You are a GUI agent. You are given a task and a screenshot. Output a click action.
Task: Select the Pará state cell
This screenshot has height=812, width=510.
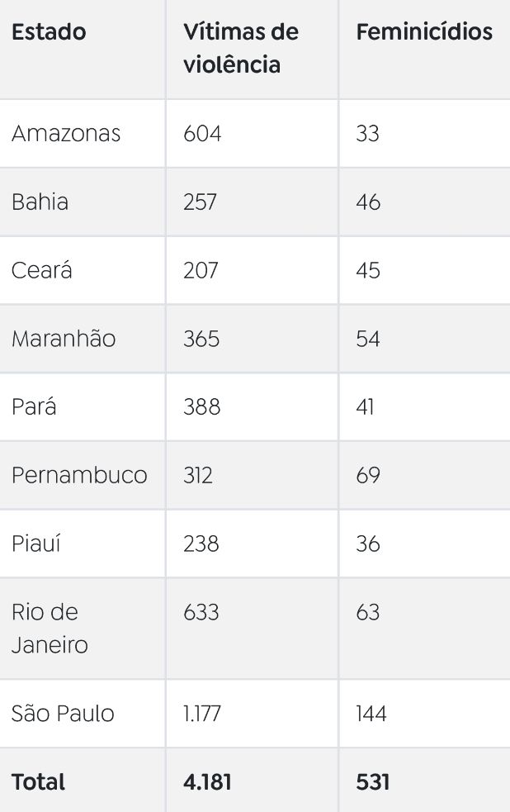tap(34, 407)
